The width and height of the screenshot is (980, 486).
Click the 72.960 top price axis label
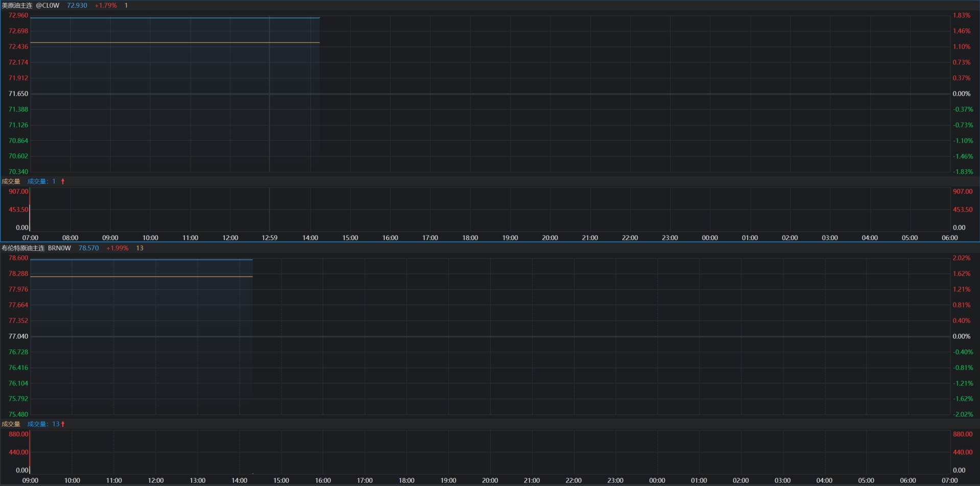click(x=18, y=15)
